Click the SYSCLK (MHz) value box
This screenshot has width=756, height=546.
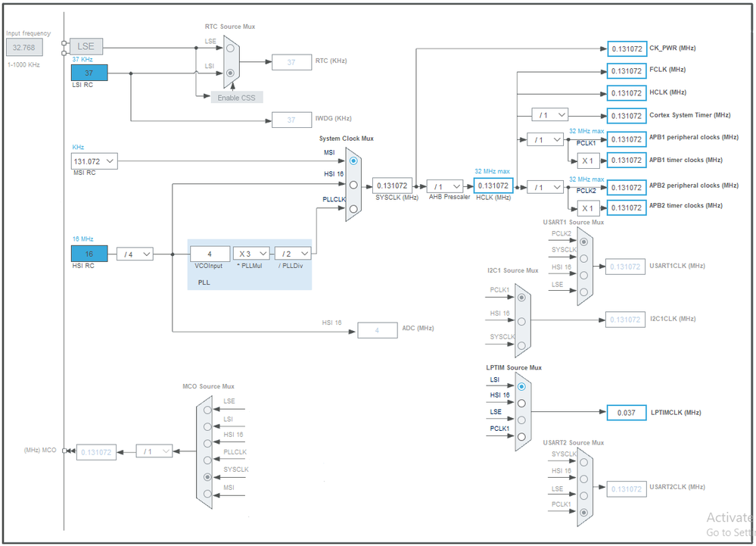392,186
